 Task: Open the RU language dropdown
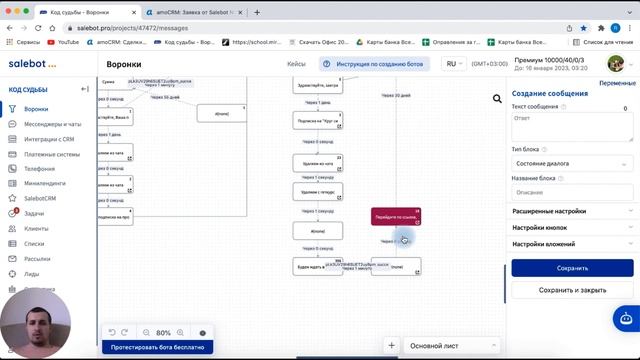454,64
